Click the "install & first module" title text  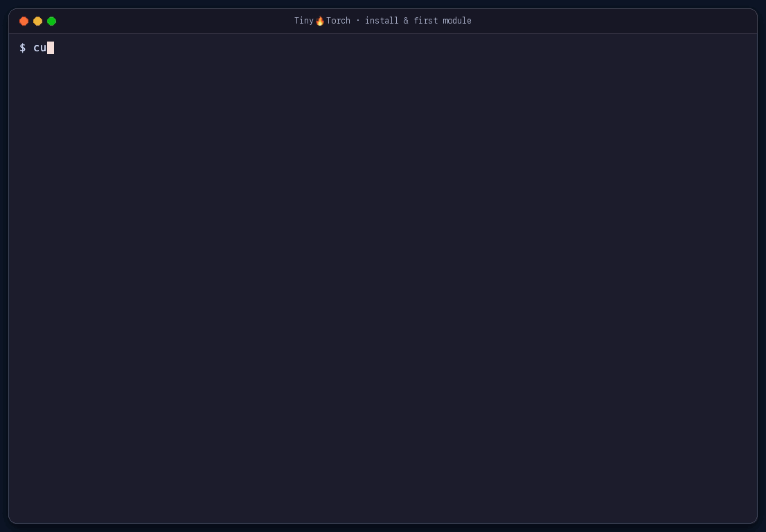pos(418,21)
